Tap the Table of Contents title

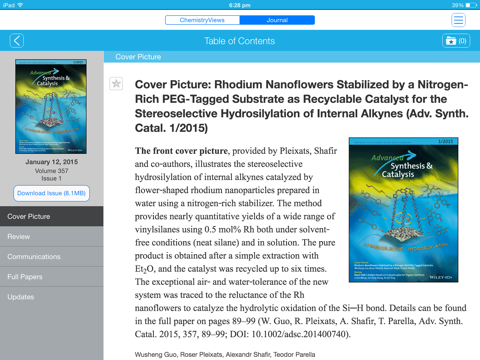coord(240,41)
